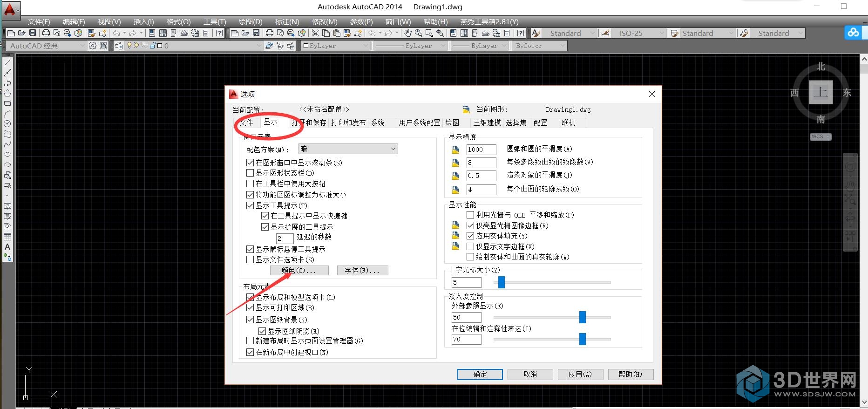The width and height of the screenshot is (868, 409).
Task: Select the Spline tool
Action: pos(7,144)
